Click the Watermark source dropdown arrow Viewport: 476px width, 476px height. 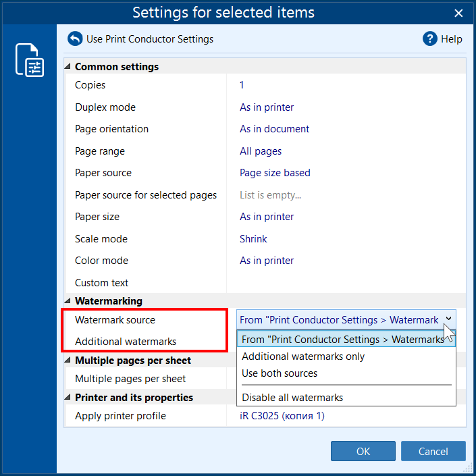point(448,319)
